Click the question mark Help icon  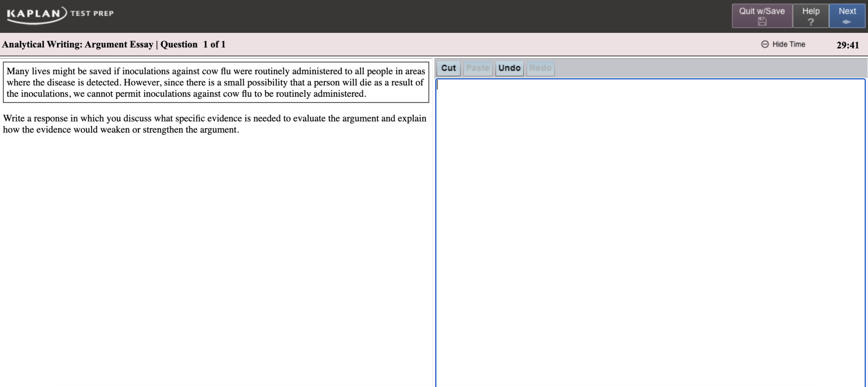point(810,21)
